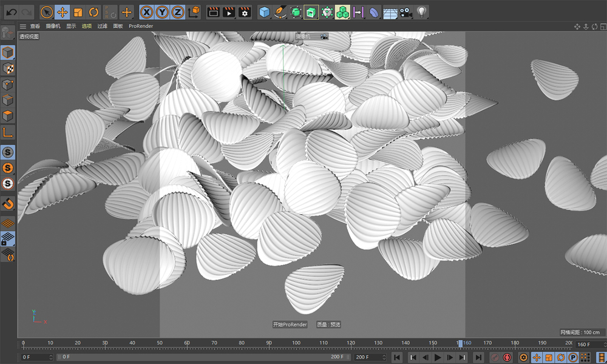Switch to Polygons mode in left sidebar
The image size is (607, 364).
pyautogui.click(x=8, y=116)
